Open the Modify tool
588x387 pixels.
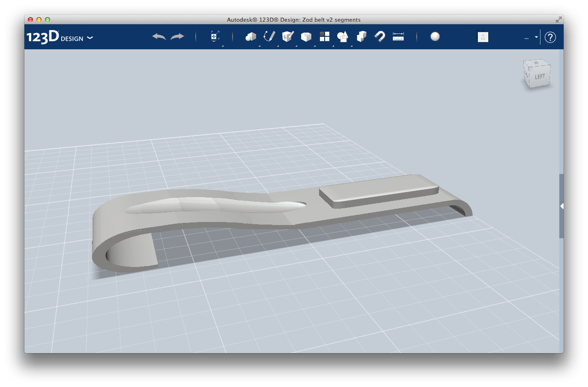(x=306, y=37)
